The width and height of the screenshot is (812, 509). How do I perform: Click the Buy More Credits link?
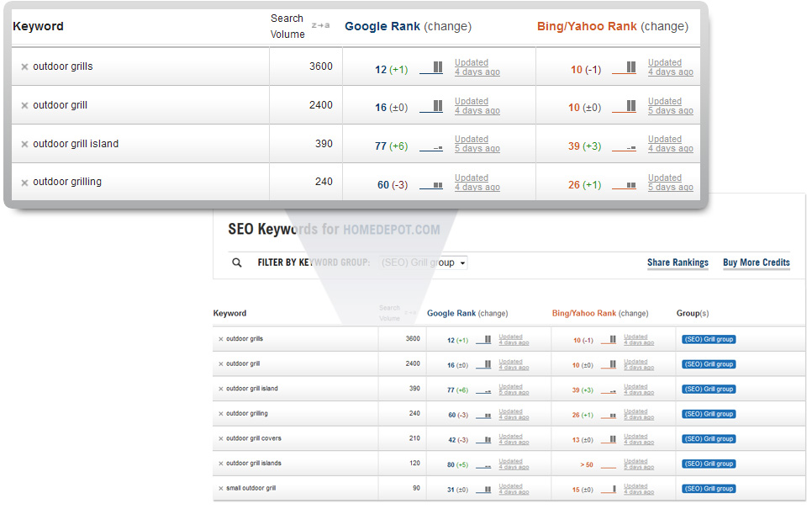pyautogui.click(x=756, y=262)
